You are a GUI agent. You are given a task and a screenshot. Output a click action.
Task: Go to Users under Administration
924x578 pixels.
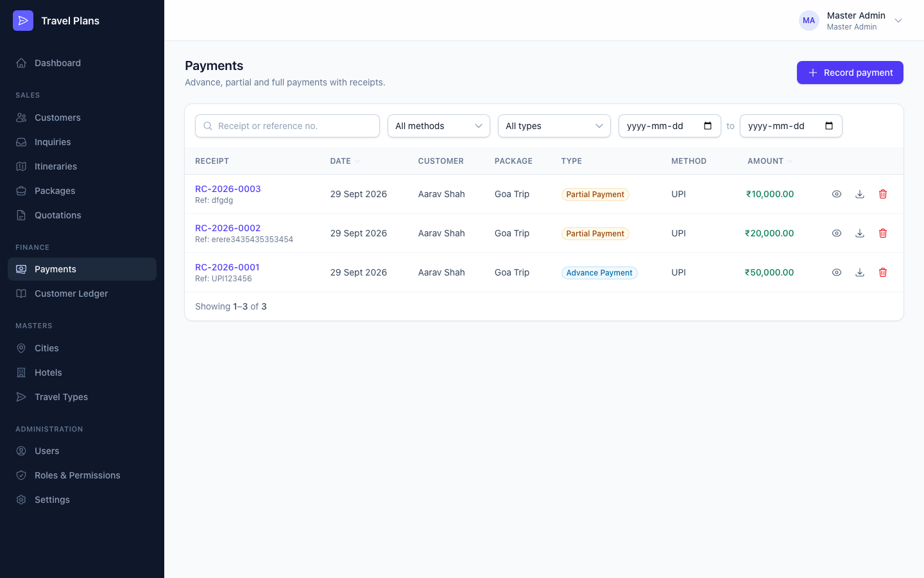82,451
